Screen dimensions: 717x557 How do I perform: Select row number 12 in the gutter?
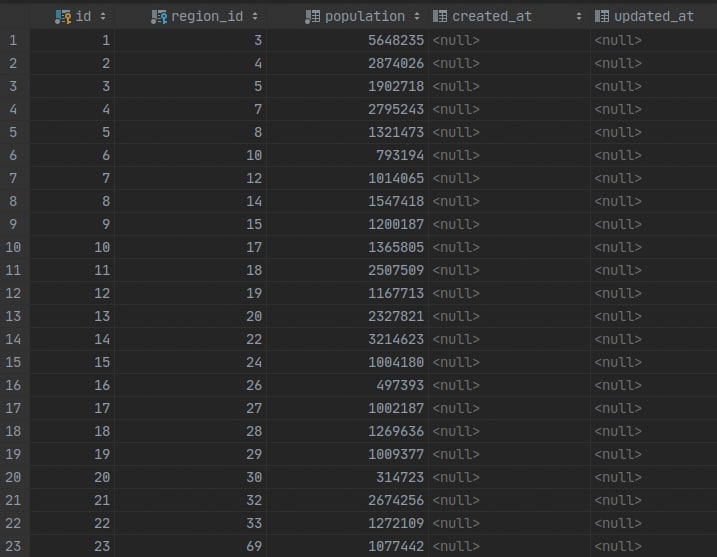coord(15,293)
